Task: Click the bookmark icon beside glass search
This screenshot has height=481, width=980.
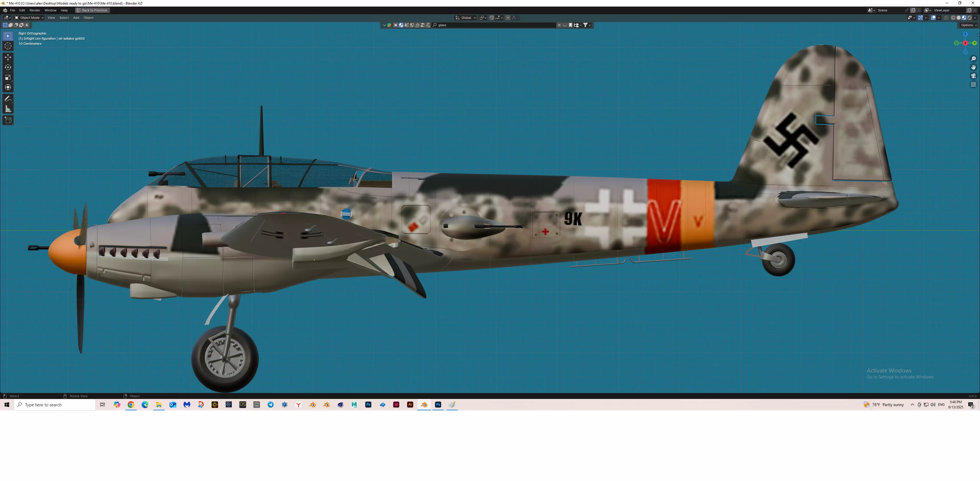Action: click(571, 25)
